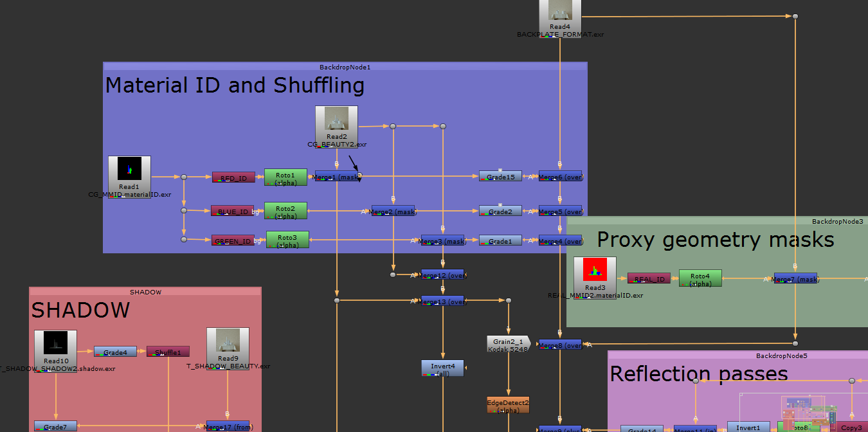Select the orange EdgeDetect2 node
This screenshot has width=868, height=432.
pyautogui.click(x=508, y=404)
